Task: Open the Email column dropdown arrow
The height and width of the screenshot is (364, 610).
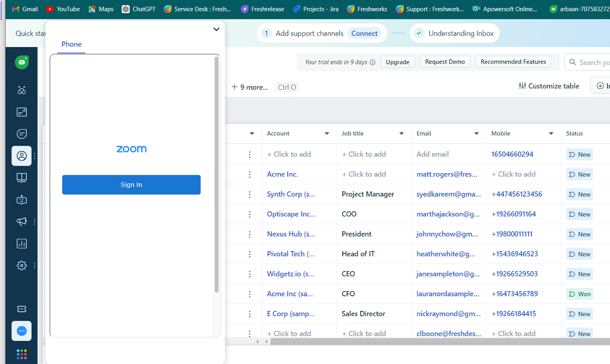Action: (476, 134)
